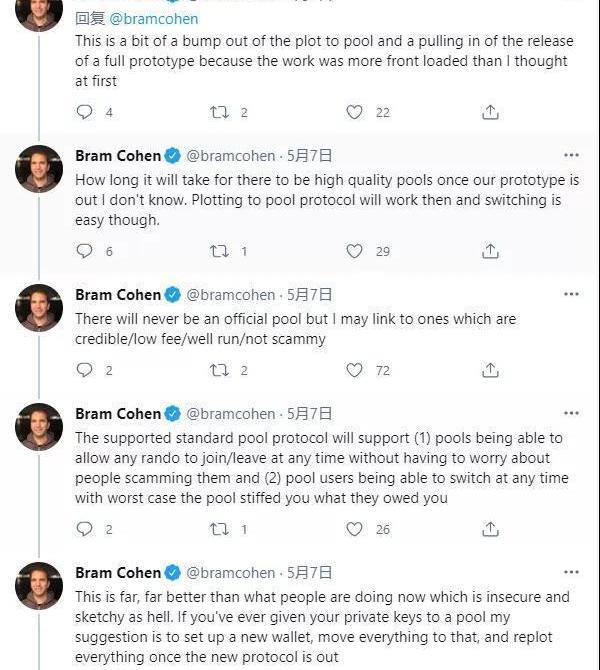The height and width of the screenshot is (670, 600).
Task: Open the 5月7日 timestamp on "high quality pools" tweet
Action: (310, 156)
